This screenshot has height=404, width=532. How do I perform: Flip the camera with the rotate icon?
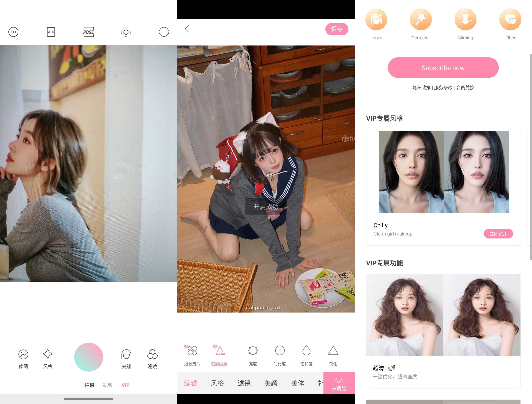tap(164, 32)
